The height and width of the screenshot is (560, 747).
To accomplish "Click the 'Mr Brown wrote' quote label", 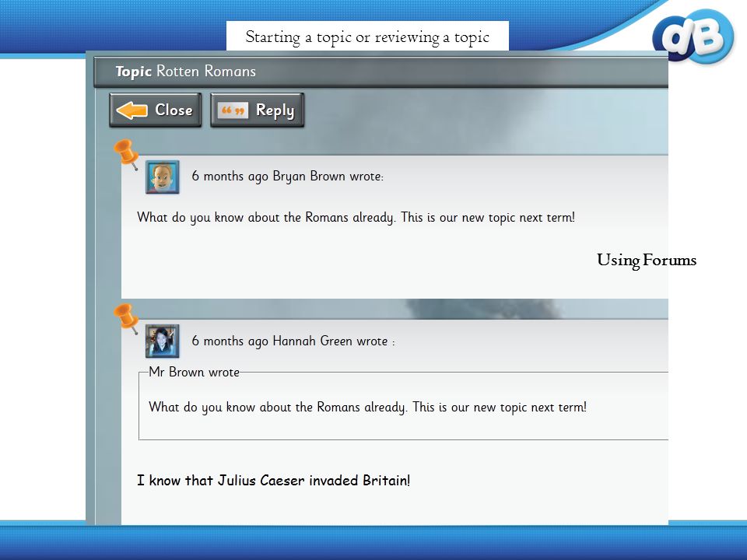I will [x=194, y=372].
